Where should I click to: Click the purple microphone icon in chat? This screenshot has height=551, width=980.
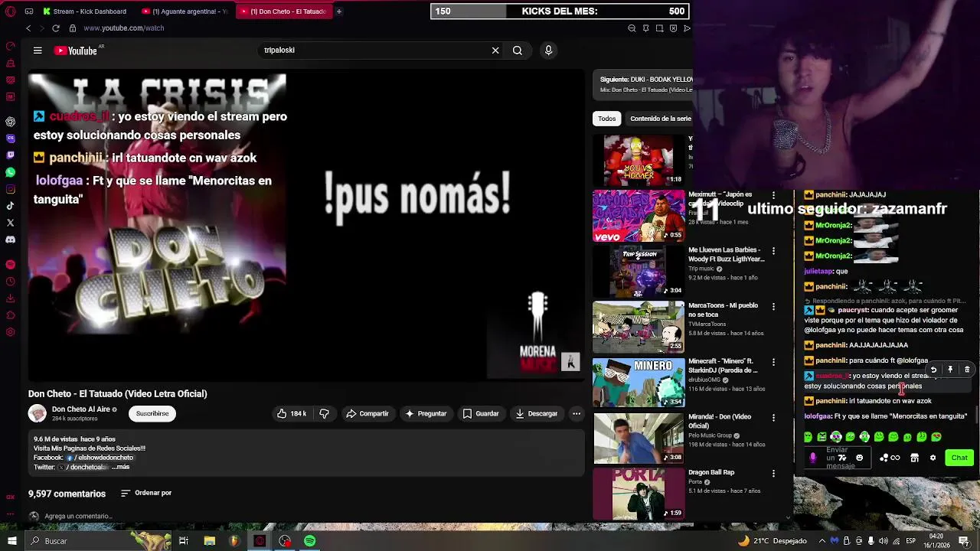[x=813, y=458]
